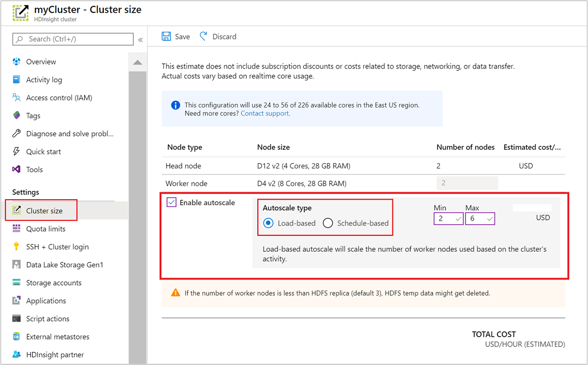Click the Min nodes input field
This screenshot has height=365, width=588.
[x=445, y=219]
